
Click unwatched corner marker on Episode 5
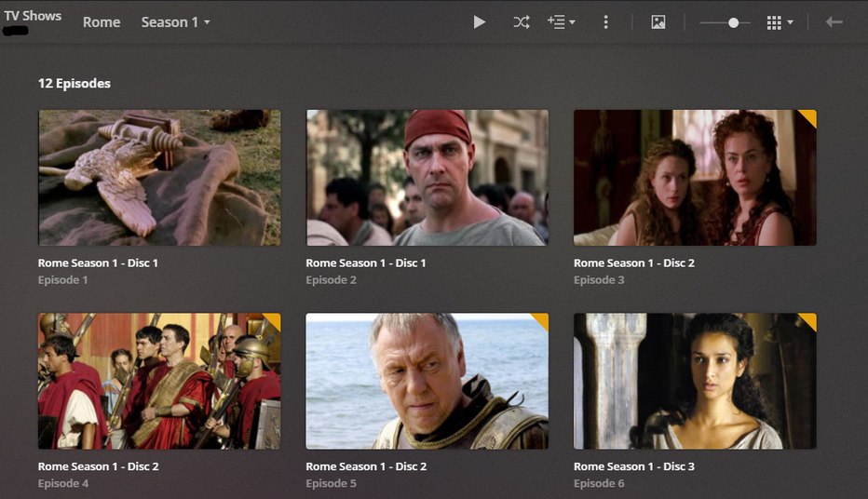[x=541, y=319]
